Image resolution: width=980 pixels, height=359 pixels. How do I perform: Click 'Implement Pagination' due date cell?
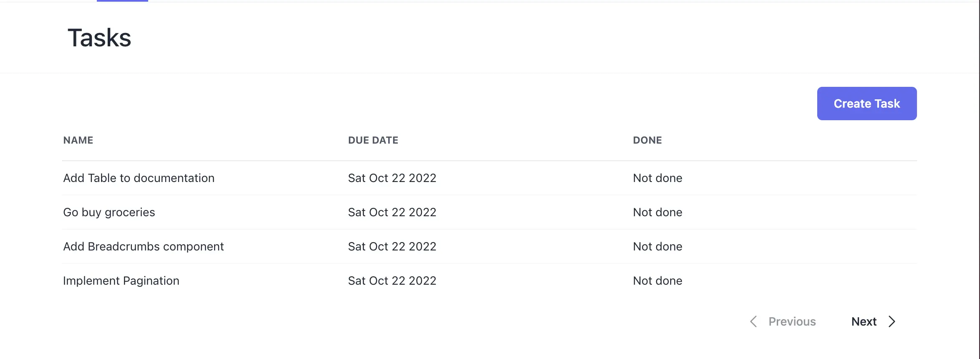pyautogui.click(x=392, y=281)
